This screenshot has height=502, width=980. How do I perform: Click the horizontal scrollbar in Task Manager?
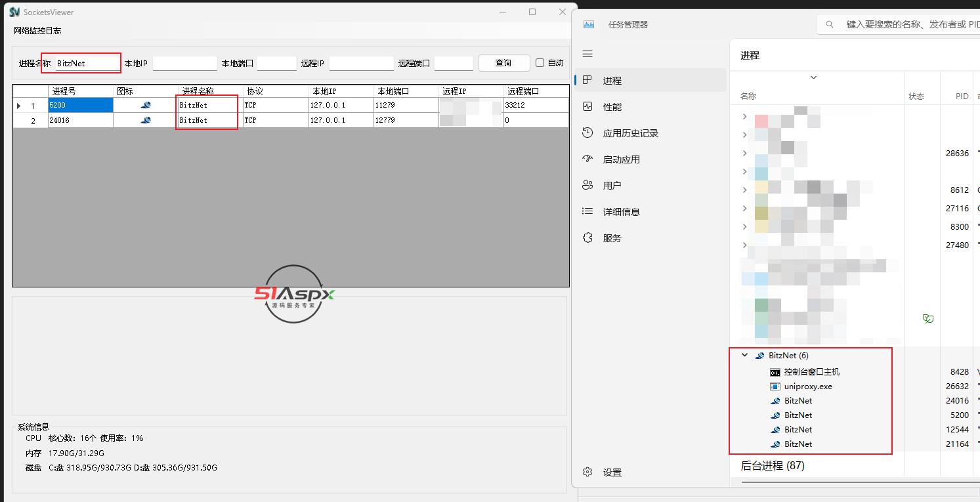[x=860, y=482]
